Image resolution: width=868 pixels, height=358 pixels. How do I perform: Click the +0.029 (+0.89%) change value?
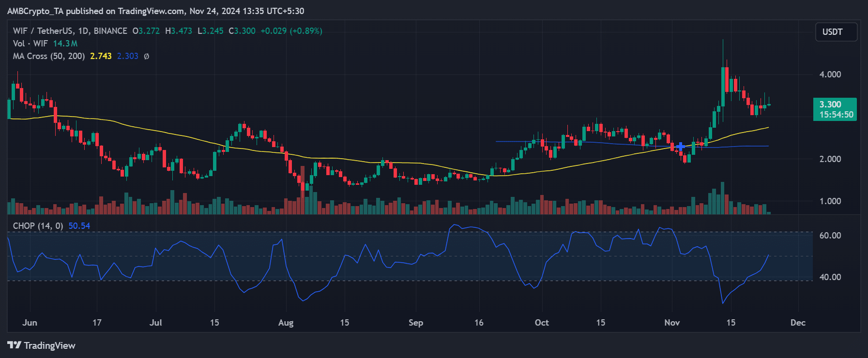coord(291,31)
